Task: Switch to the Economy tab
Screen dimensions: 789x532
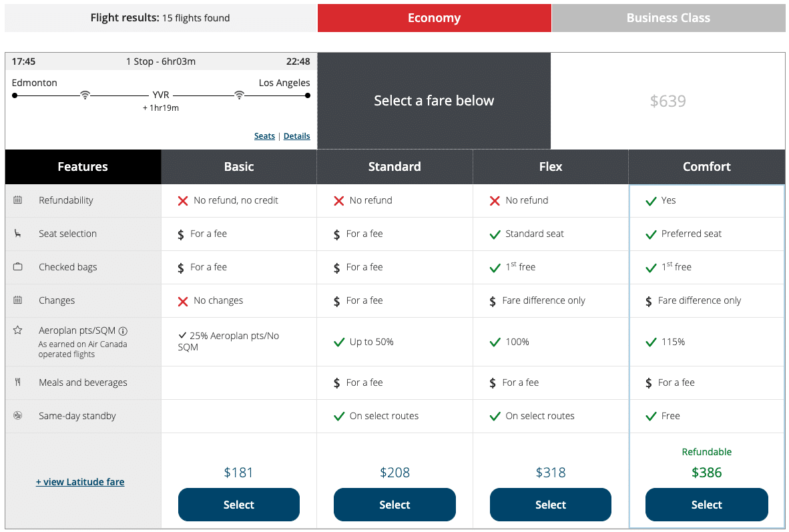Action: (x=434, y=18)
